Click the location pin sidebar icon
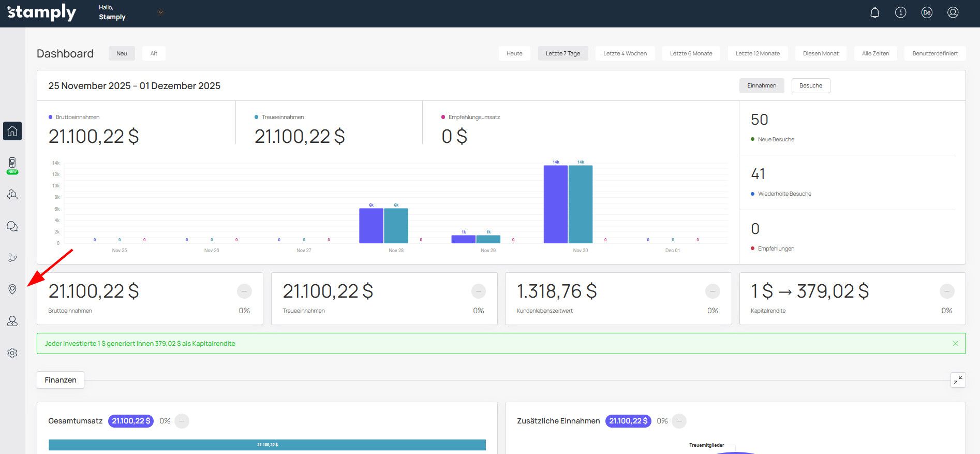This screenshot has width=980, height=454. (12, 289)
